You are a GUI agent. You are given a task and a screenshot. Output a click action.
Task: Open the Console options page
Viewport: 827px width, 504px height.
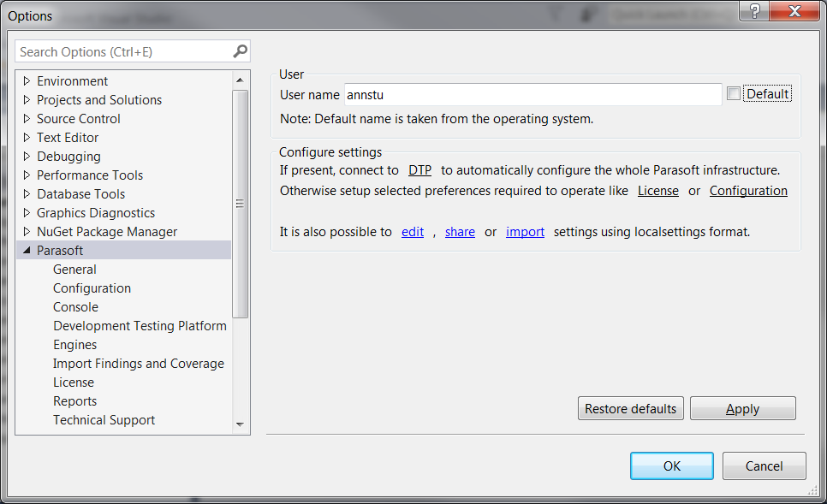[x=75, y=307]
